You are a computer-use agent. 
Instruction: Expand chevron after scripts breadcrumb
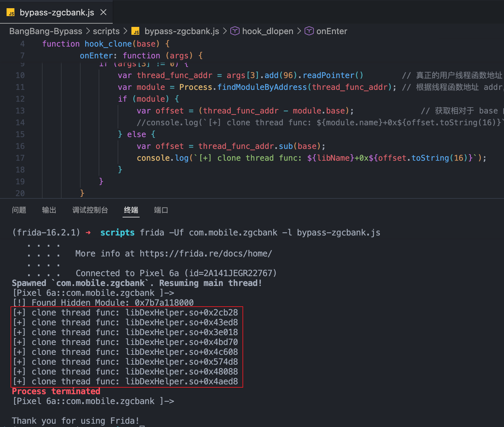click(126, 31)
